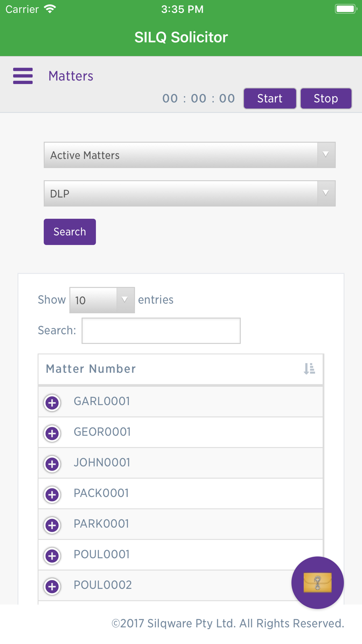Expand the GARL0001 row plus icon
Viewport: 362px width, 644px height.
(x=52, y=402)
